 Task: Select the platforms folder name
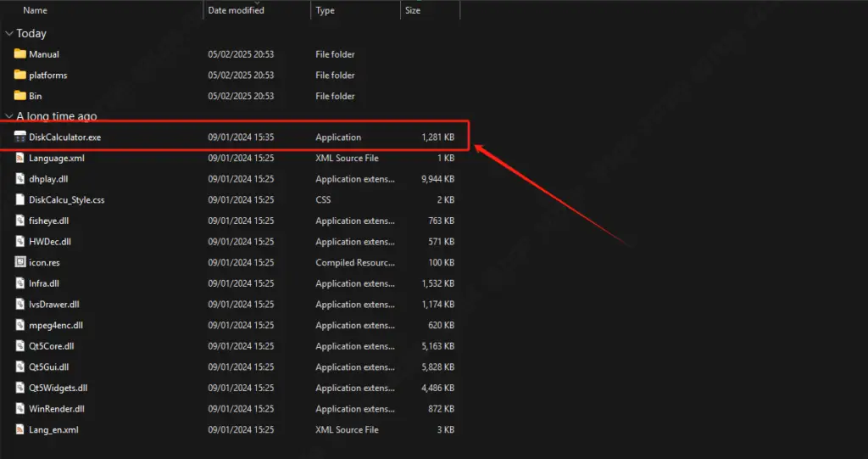(48, 76)
